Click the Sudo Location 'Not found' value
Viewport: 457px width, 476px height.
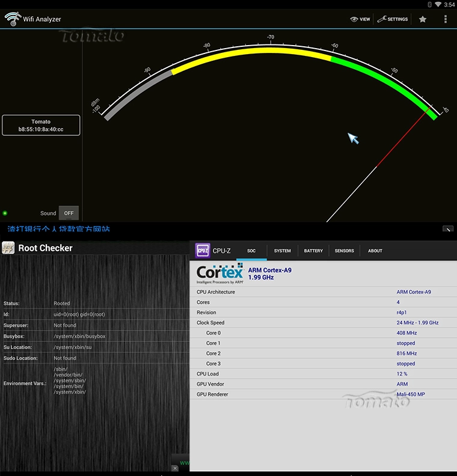pos(65,358)
